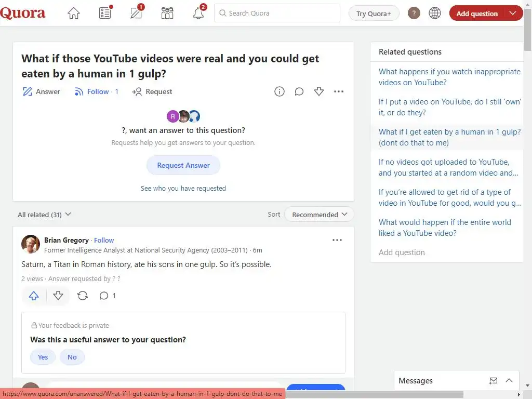The width and height of the screenshot is (532, 399).
Task: Open the Recommended sort dropdown
Action: 320,215
